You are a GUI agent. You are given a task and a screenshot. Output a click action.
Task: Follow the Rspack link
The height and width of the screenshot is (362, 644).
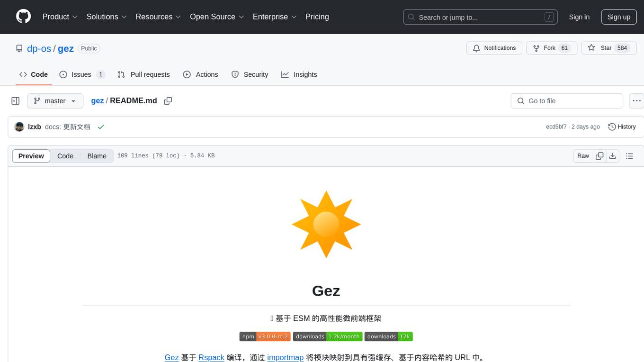pos(211,357)
